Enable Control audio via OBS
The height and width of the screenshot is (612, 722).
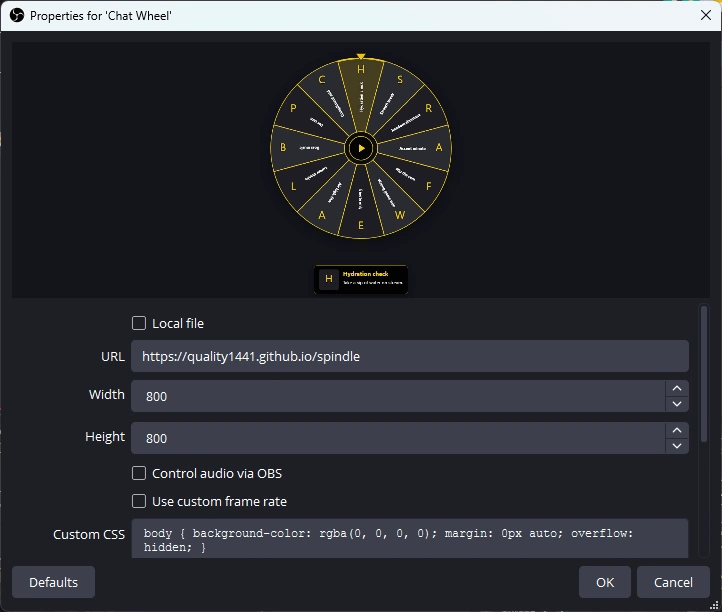coord(139,473)
